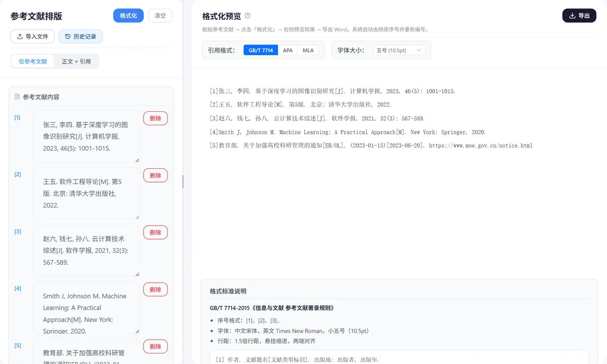The image size is (607, 364).
Task: Click the download icon in the 导出 button
Action: tap(573, 16)
